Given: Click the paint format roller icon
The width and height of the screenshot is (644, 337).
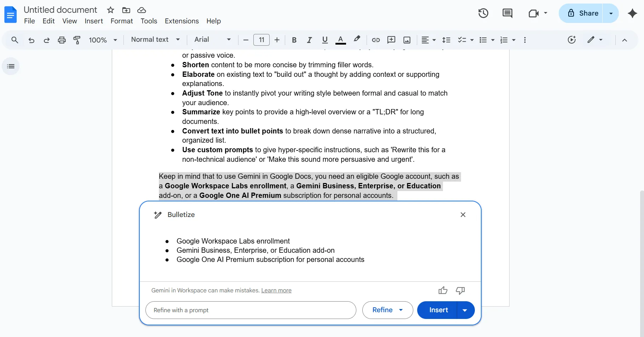Looking at the screenshot, I should [x=77, y=40].
